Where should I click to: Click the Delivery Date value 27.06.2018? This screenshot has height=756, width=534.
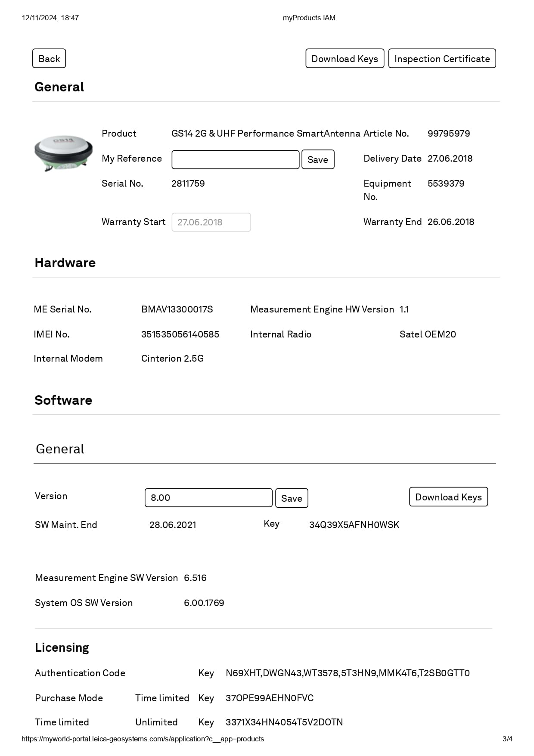pyautogui.click(x=450, y=159)
